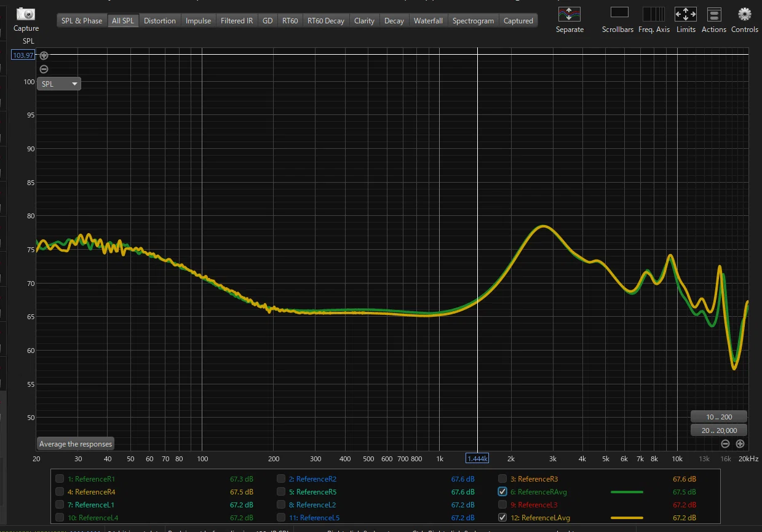Click the ReferenceL4 trace label
Screen dimensions: 762x532
click(93, 517)
